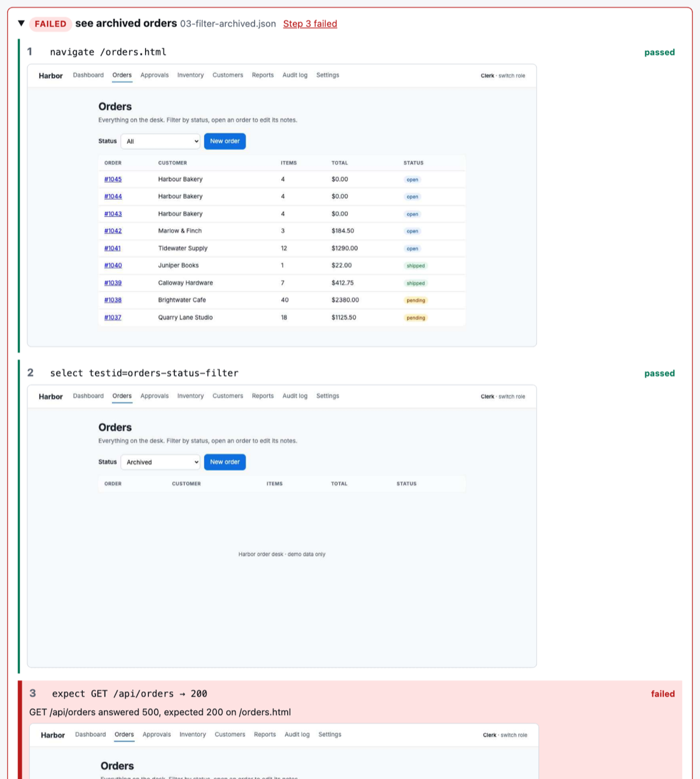
Task: Click the Quarry Lane Studio customer cell
Action: coord(185,318)
